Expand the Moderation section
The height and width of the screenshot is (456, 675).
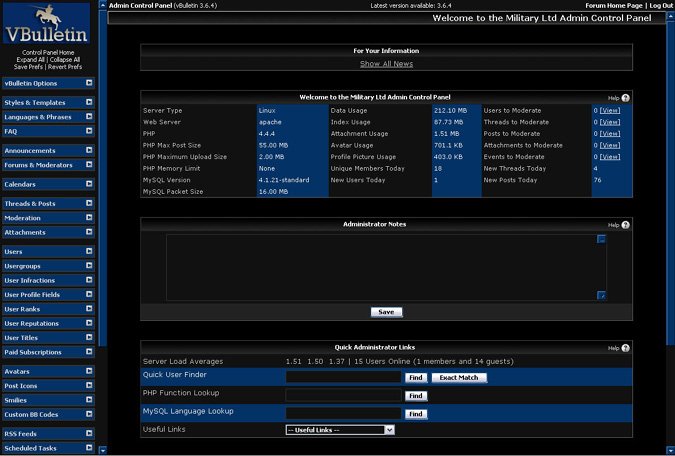tap(89, 217)
